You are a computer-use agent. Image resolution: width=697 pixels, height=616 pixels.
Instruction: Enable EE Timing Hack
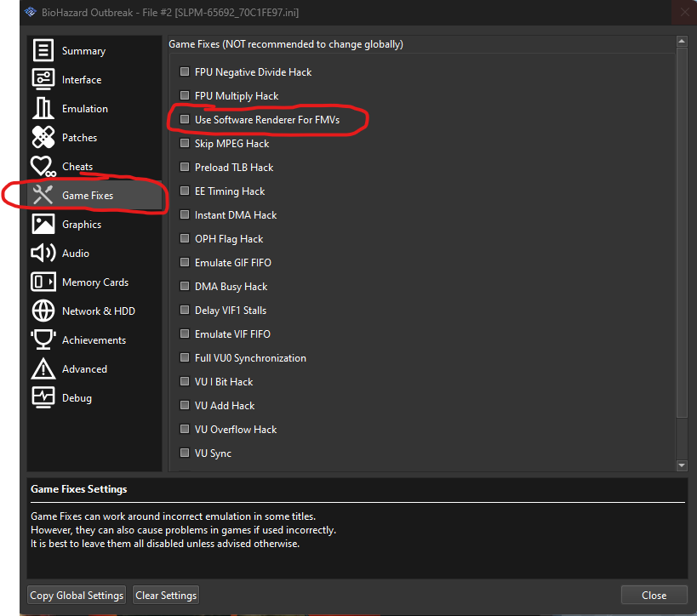coord(185,191)
